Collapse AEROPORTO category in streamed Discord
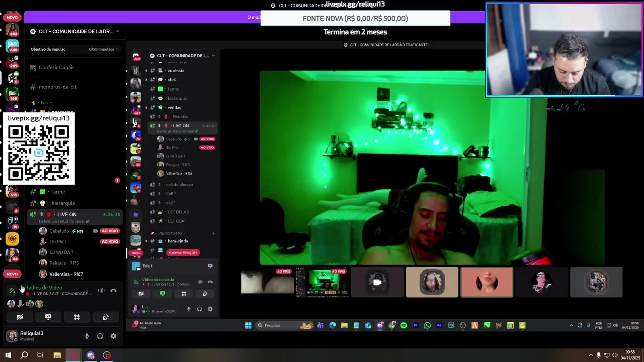 [x=170, y=233]
